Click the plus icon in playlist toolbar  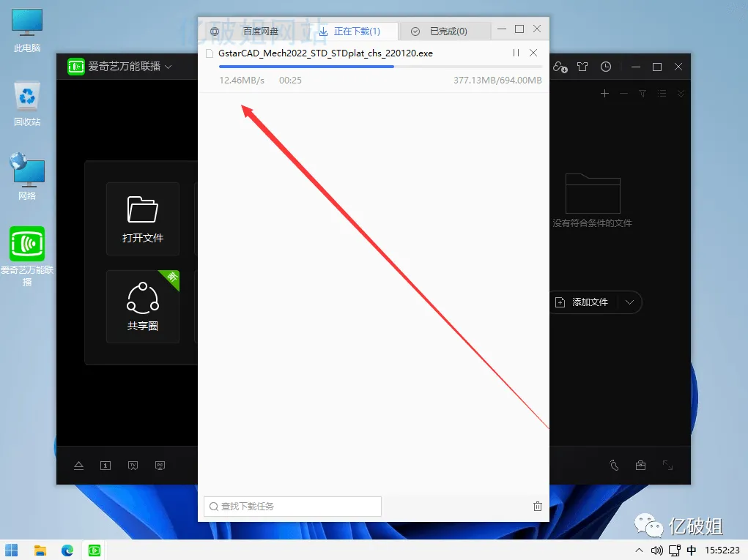[x=604, y=94]
